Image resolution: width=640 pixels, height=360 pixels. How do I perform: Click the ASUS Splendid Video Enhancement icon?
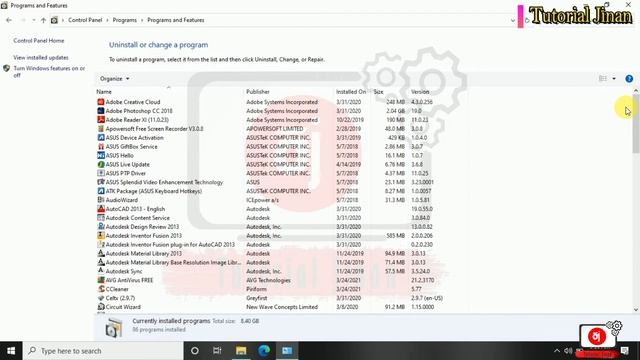[101, 182]
